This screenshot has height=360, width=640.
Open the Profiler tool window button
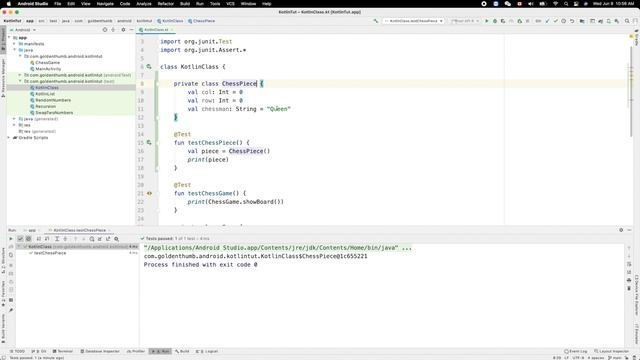click(x=136, y=351)
